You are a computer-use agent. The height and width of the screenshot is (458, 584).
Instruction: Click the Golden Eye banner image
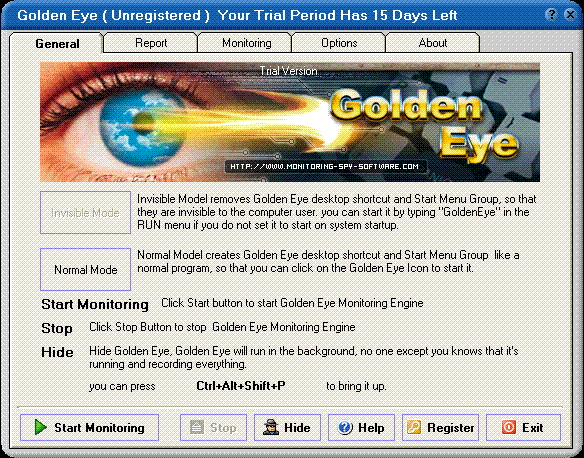coord(290,122)
